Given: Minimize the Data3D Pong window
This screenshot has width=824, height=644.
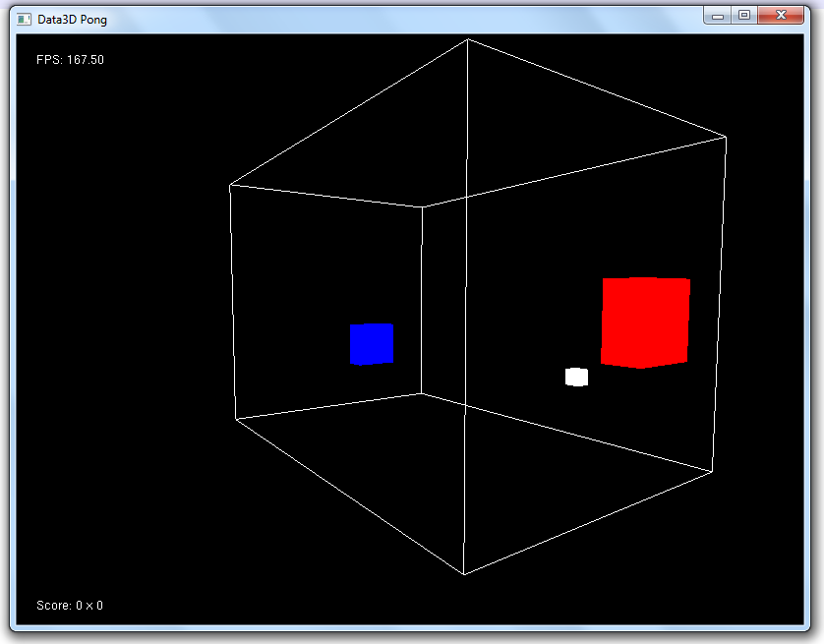Looking at the screenshot, I should tap(718, 16).
